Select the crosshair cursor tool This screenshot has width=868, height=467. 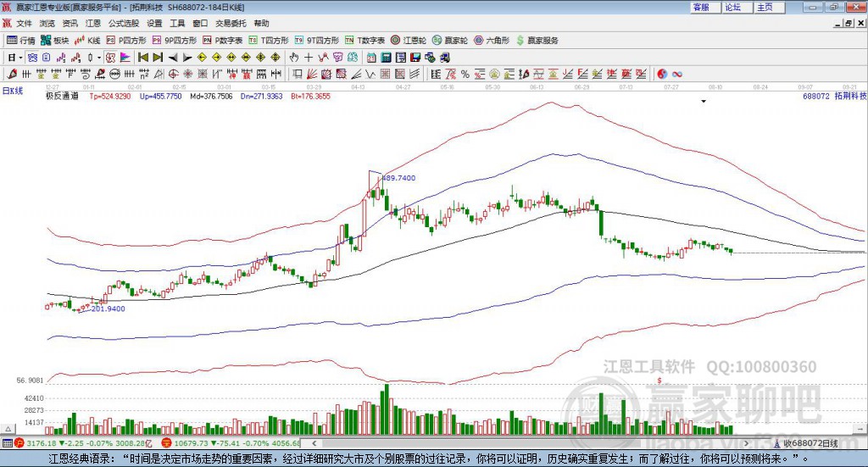point(309,58)
